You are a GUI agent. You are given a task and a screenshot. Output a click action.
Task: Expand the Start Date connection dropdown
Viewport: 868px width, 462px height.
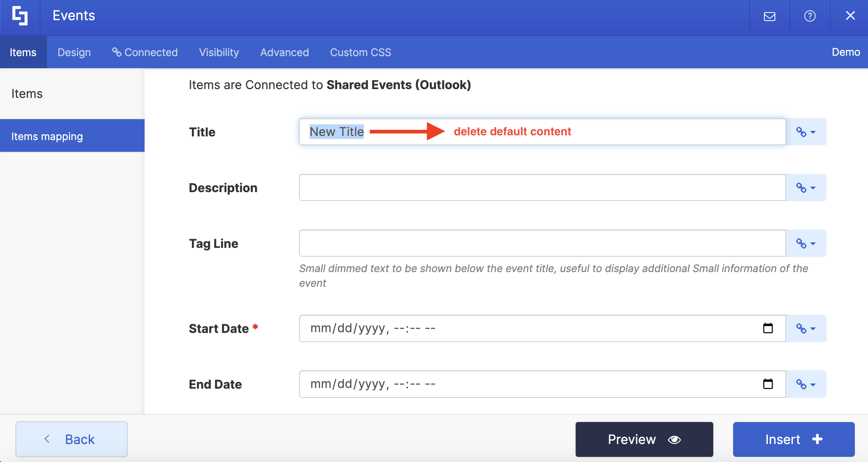[806, 329]
